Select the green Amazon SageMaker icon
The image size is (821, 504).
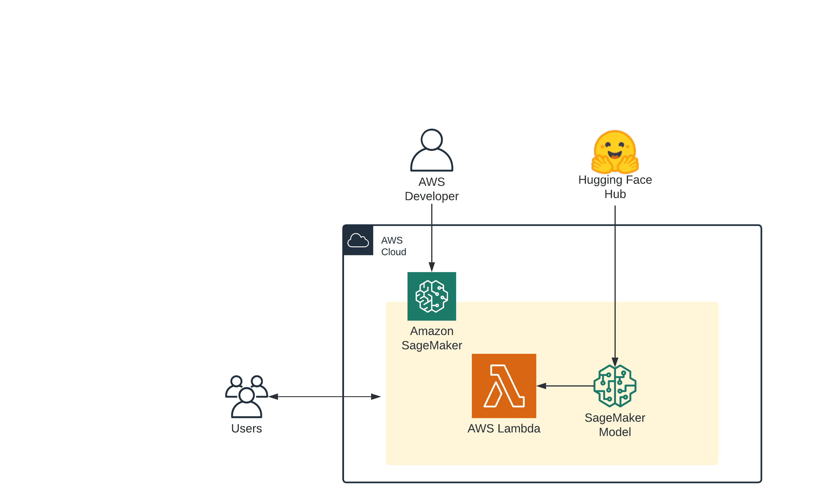click(x=431, y=296)
